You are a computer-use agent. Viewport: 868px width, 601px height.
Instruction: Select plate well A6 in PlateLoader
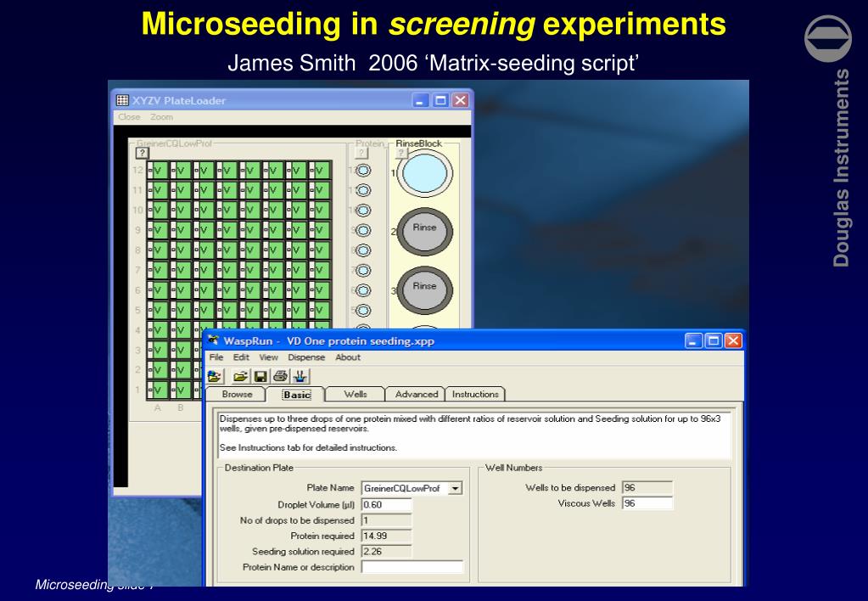point(158,290)
